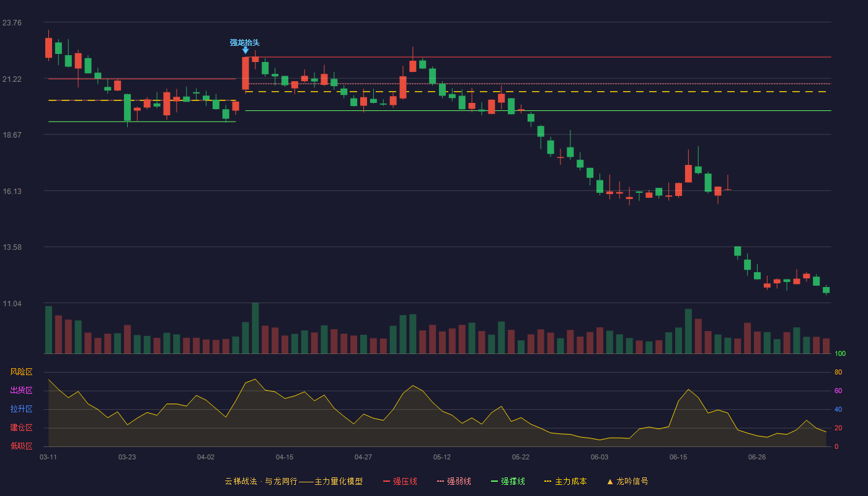868x496 pixels.
Task: Click the 04-27 date axis label
Action: [363, 457]
